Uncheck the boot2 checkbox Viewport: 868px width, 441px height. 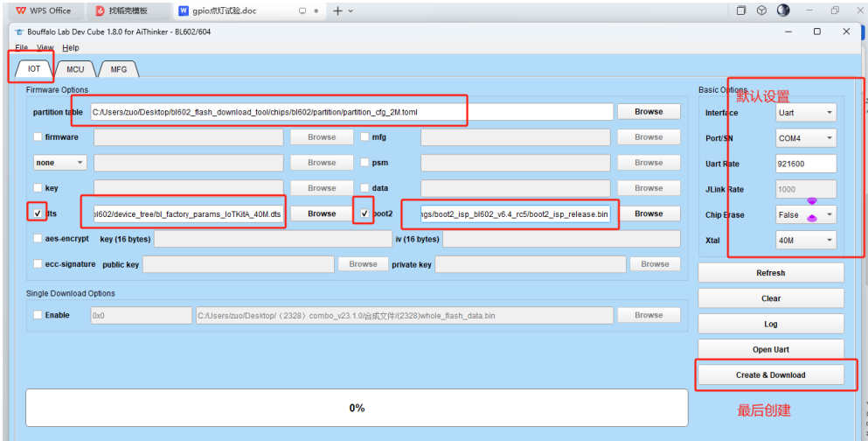coord(365,213)
